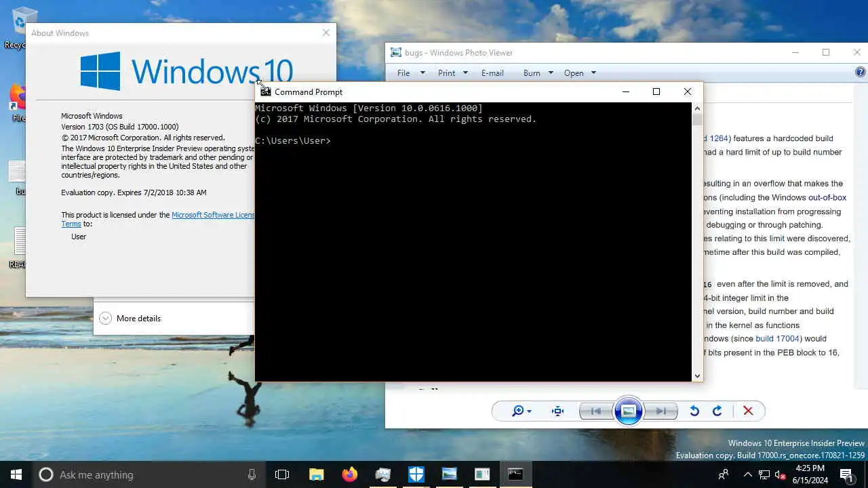Minimize the Command Prompt window
Image resolution: width=868 pixels, height=488 pixels.
(626, 91)
